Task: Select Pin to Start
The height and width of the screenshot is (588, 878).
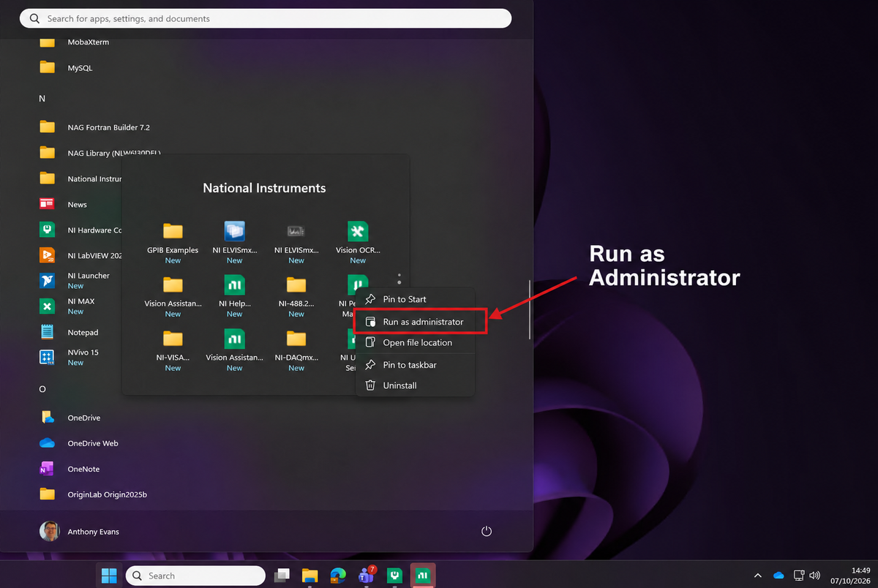Action: pos(415,299)
